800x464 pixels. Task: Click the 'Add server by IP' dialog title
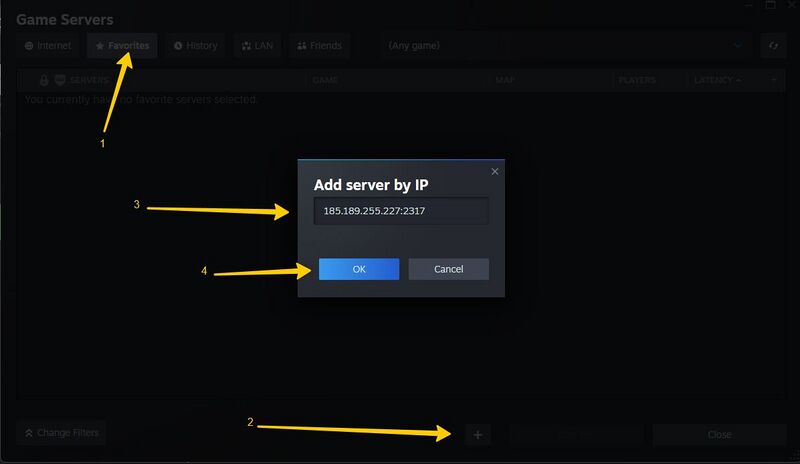coord(371,185)
